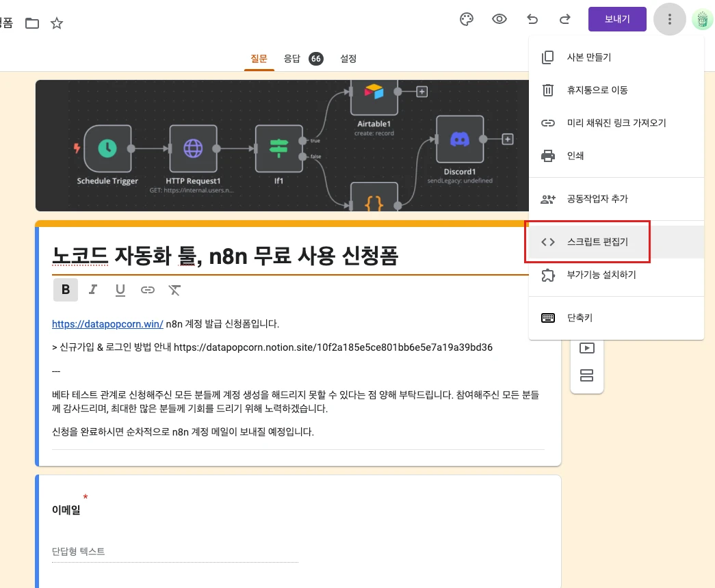Viewport: 715px width, 588px height.
Task: Click the copy icon beside 사본 만들기
Action: coord(547,57)
